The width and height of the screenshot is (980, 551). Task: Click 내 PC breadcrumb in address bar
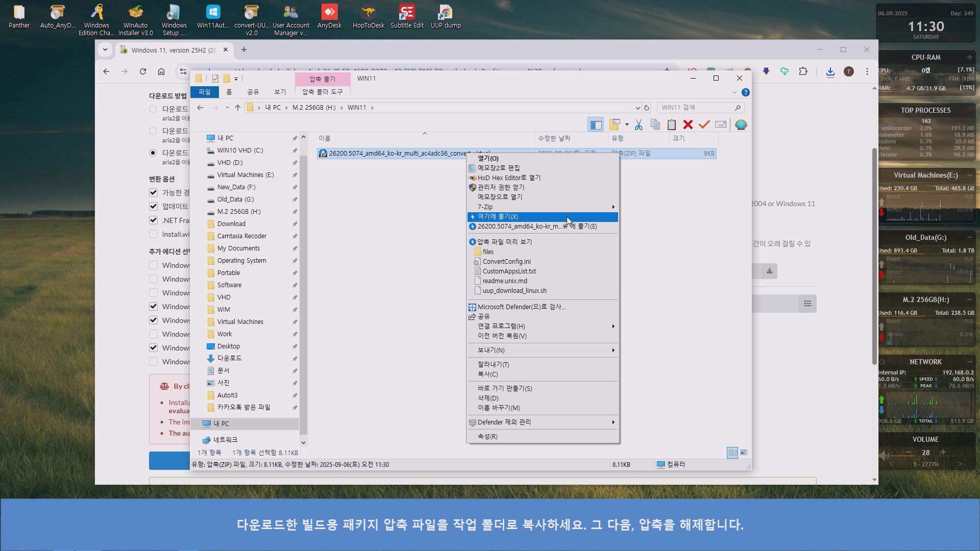273,108
